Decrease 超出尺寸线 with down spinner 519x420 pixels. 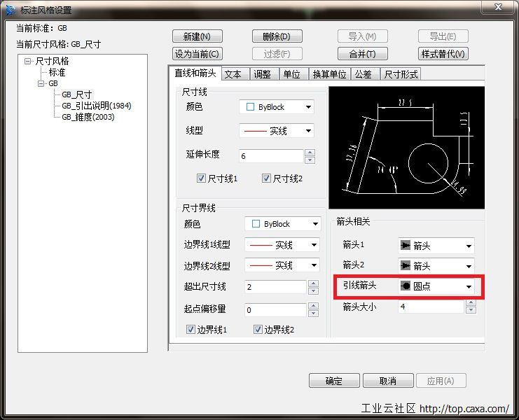(313, 290)
